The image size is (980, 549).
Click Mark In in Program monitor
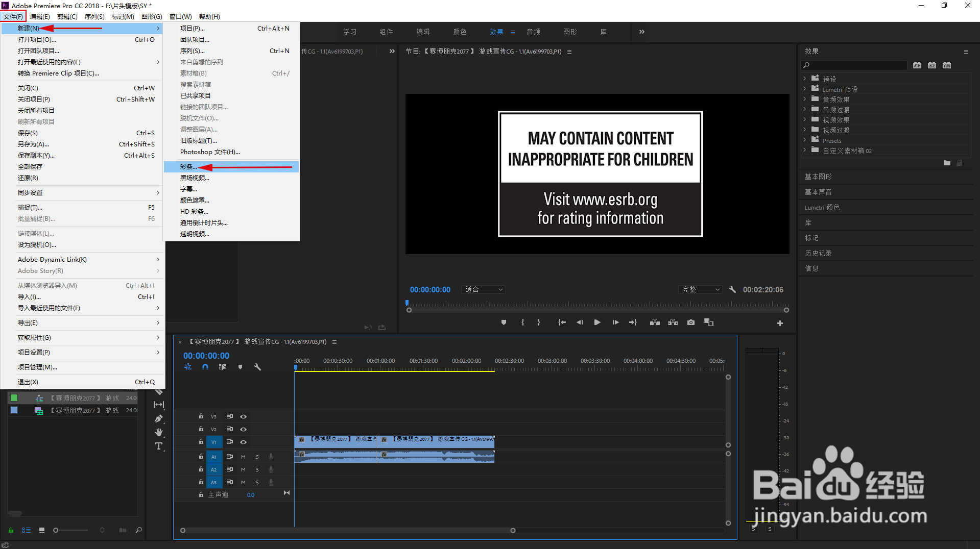point(522,322)
